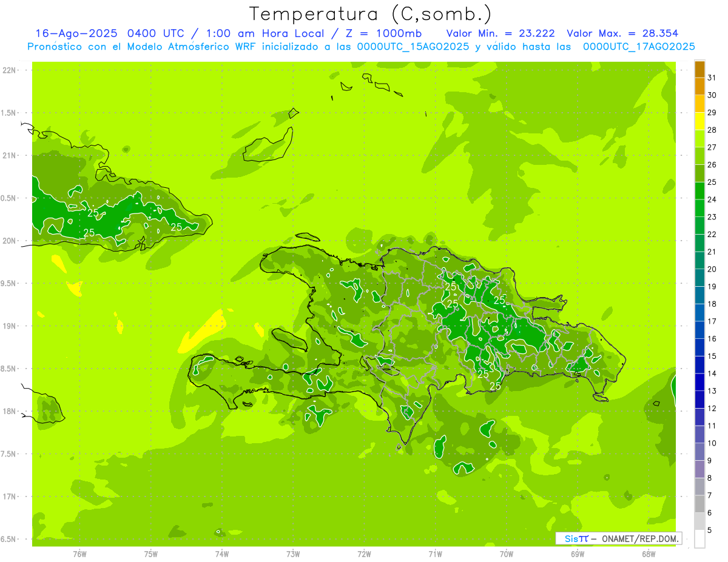Click the lime legend swatch between 27 and 28
The width and height of the screenshot is (728, 562).
click(699, 139)
